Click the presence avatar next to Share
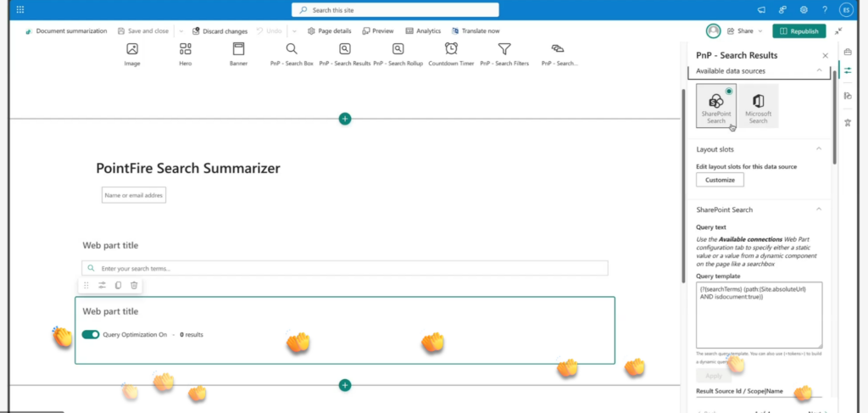Image resolution: width=868 pixels, height=413 pixels. click(714, 31)
